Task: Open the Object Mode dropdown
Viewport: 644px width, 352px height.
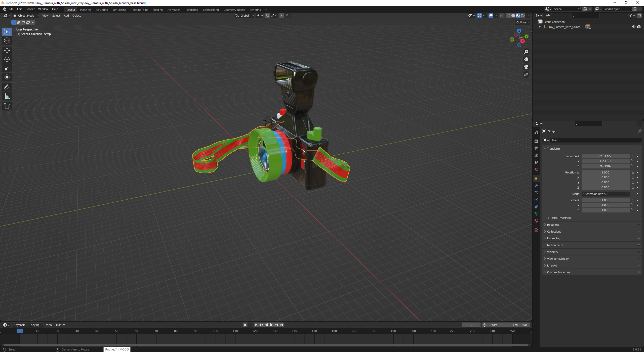Action: pos(25,16)
